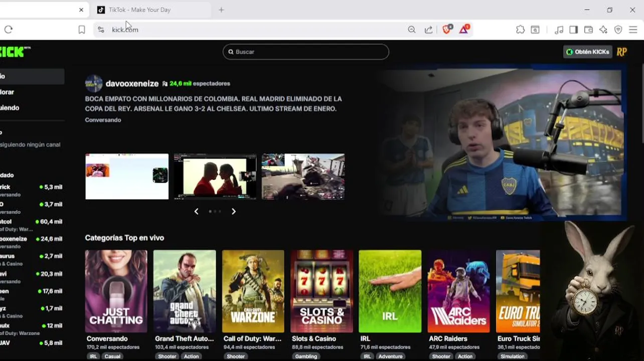Click the Gambling tag under Slots & Casino
Screen dimensions: 644x361
[x=306, y=356]
